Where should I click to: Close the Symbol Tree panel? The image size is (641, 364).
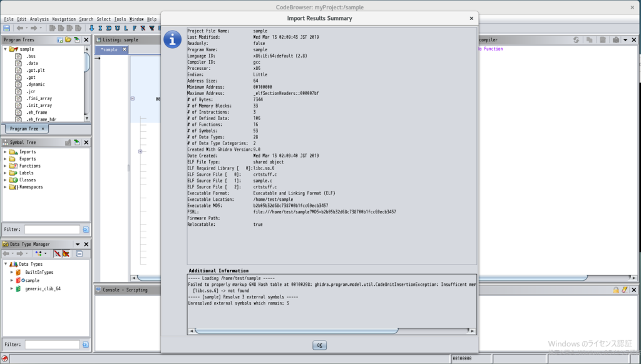click(x=86, y=142)
